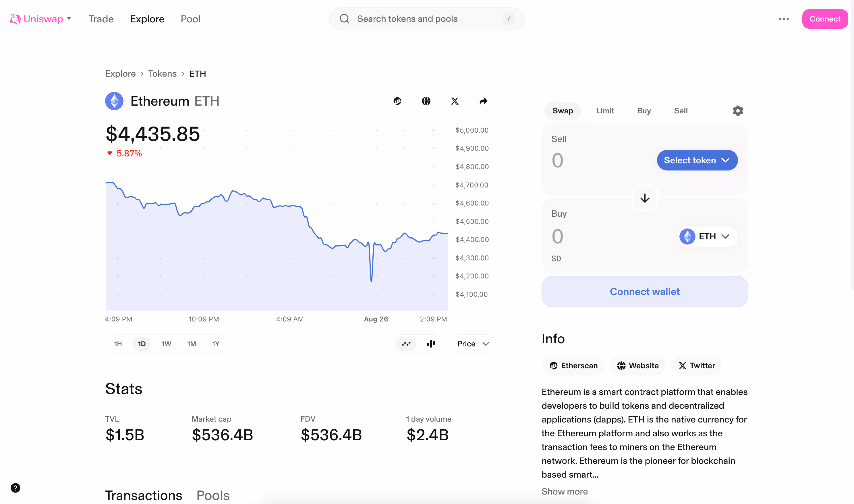854x504 pixels.
Task: Switch to the Pools tab
Action: [213, 495]
